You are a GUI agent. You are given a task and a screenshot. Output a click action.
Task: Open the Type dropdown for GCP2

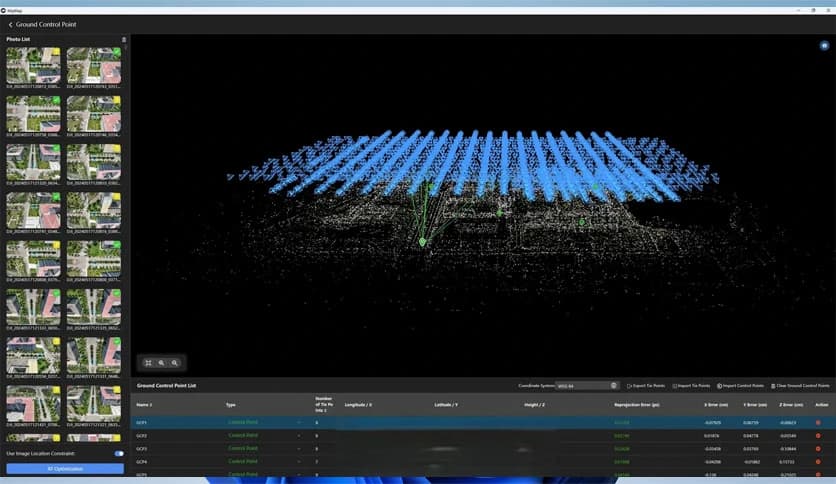point(298,436)
